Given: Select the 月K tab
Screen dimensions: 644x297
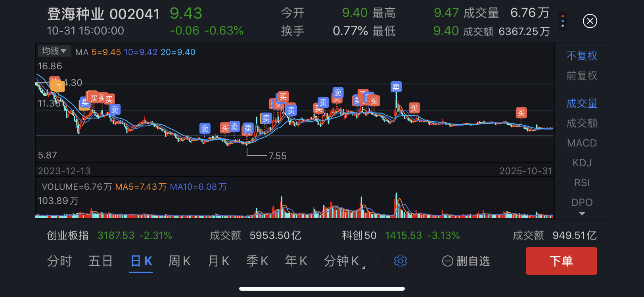Looking at the screenshot, I should click(x=218, y=261).
